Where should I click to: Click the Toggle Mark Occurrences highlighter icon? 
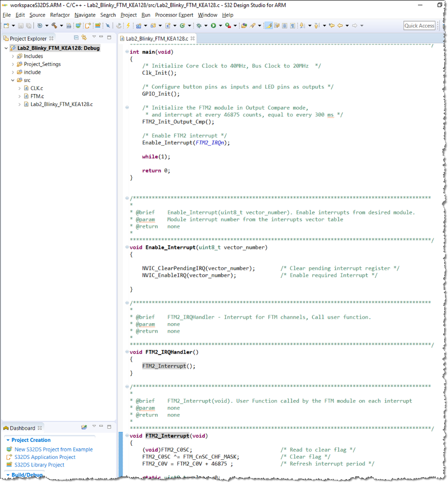tap(269, 26)
